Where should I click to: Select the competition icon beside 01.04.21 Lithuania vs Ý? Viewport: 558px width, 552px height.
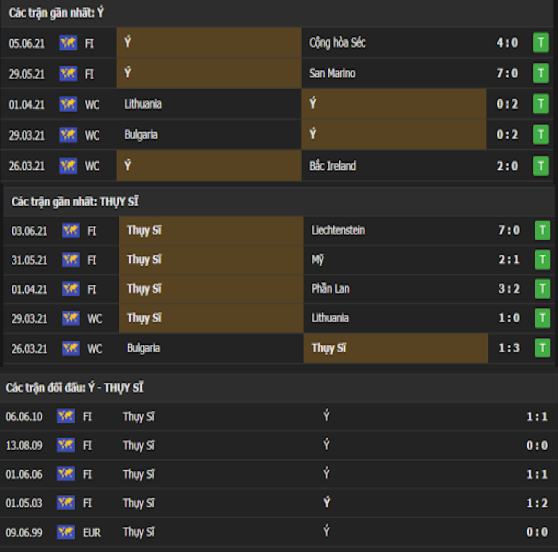tap(68, 104)
